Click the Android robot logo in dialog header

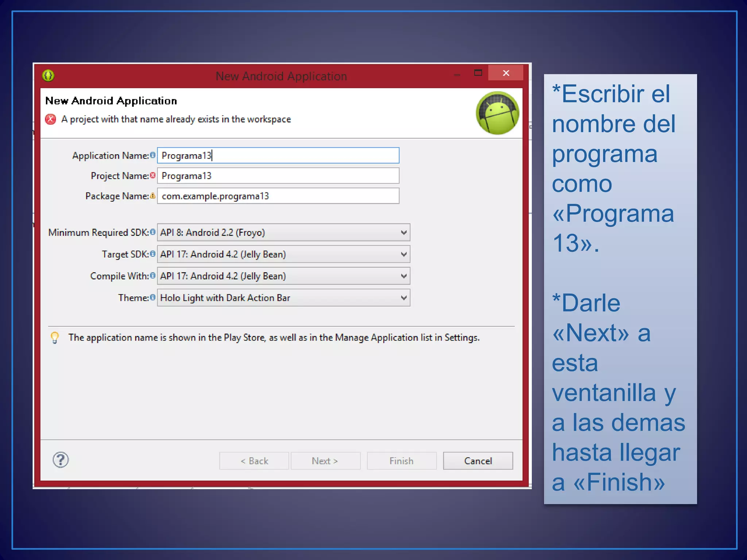pos(498,113)
